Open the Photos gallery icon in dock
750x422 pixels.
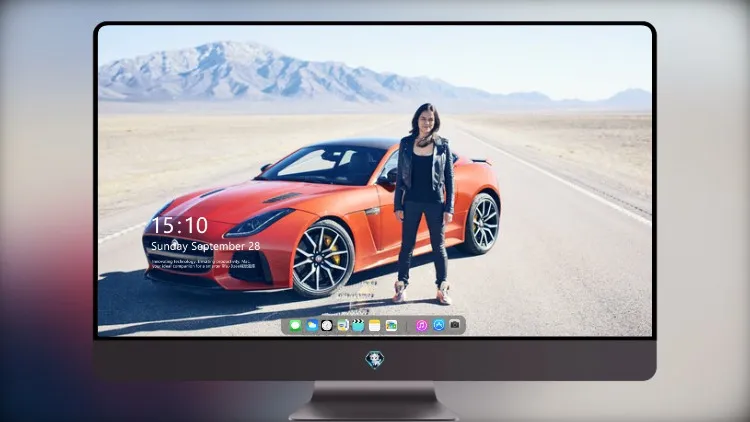coord(391,325)
